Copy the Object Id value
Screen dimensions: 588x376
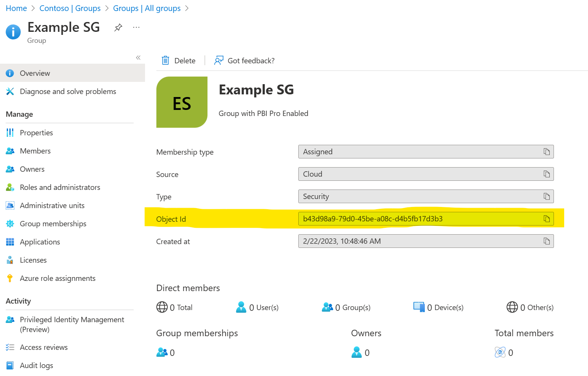546,219
